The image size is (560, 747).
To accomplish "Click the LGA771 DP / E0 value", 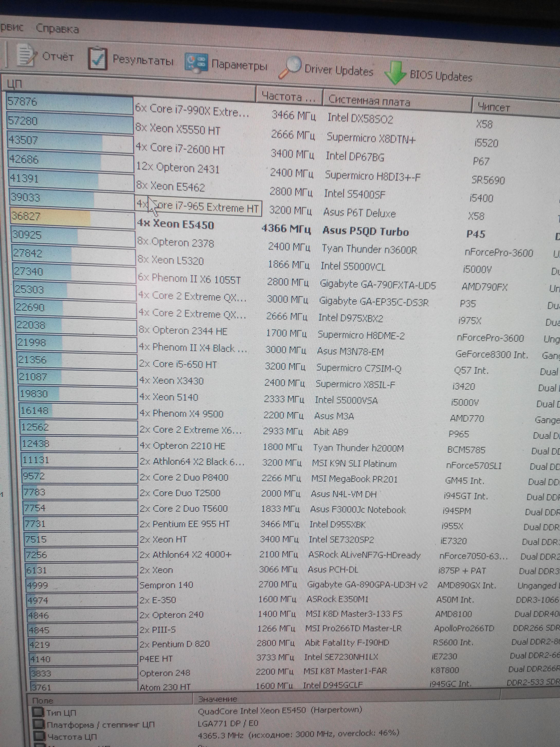I will pos(229,723).
